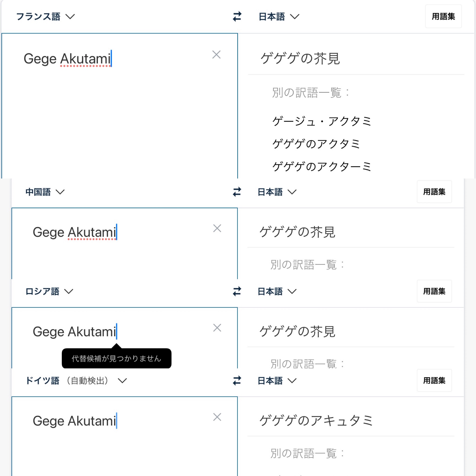
Task: Click the German source text input field
Action: [x=125, y=436]
